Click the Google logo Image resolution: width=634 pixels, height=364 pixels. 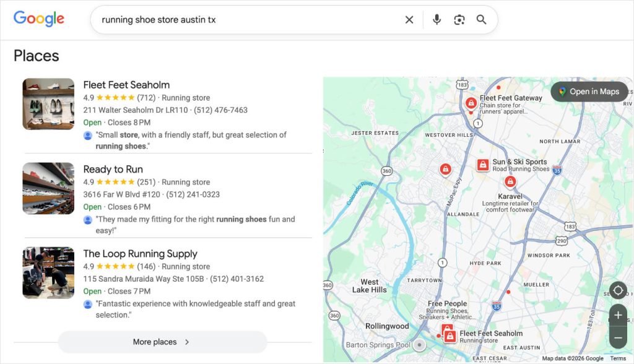[38, 19]
